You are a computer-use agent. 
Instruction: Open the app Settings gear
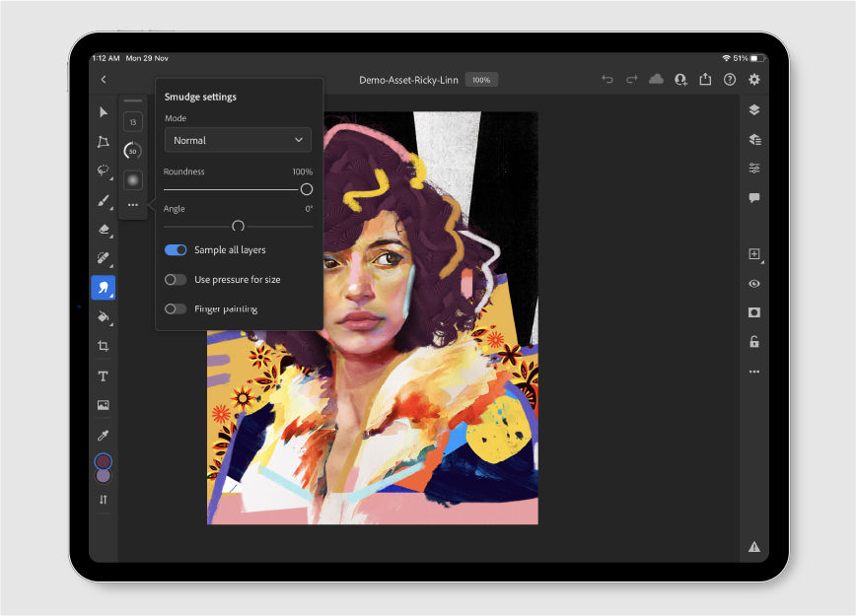pyautogui.click(x=754, y=80)
